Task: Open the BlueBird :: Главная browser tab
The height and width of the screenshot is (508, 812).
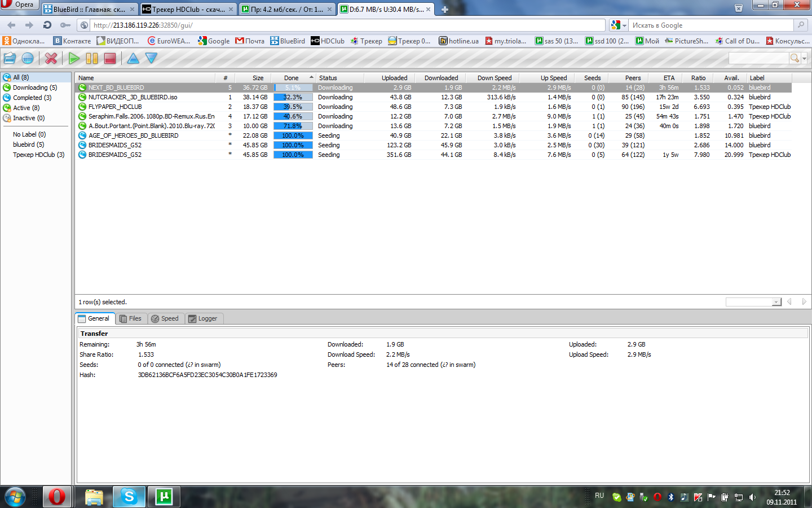Action: pos(90,9)
